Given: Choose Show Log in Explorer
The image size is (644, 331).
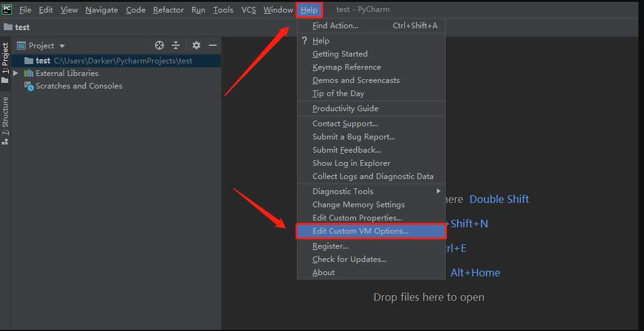Looking at the screenshot, I should click(372, 163).
